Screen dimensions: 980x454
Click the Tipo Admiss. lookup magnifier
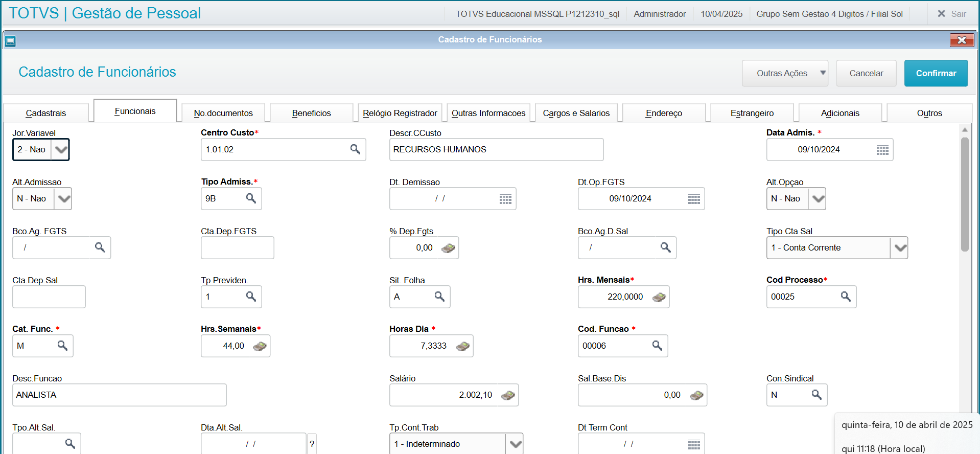[x=251, y=198]
